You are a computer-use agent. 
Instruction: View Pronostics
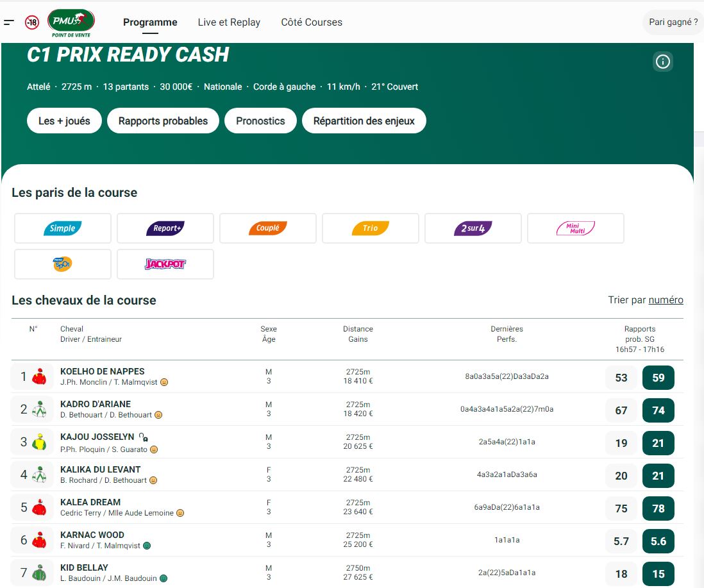pyautogui.click(x=260, y=121)
